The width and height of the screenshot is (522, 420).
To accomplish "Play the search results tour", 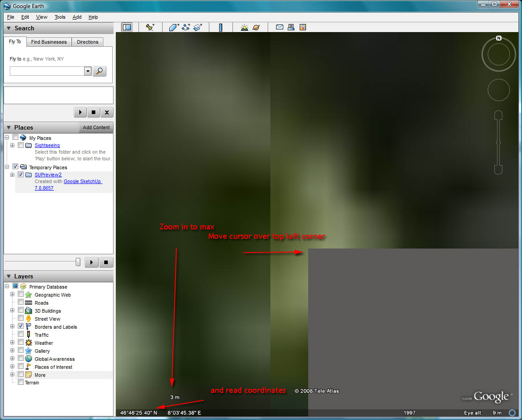I will coord(80,113).
